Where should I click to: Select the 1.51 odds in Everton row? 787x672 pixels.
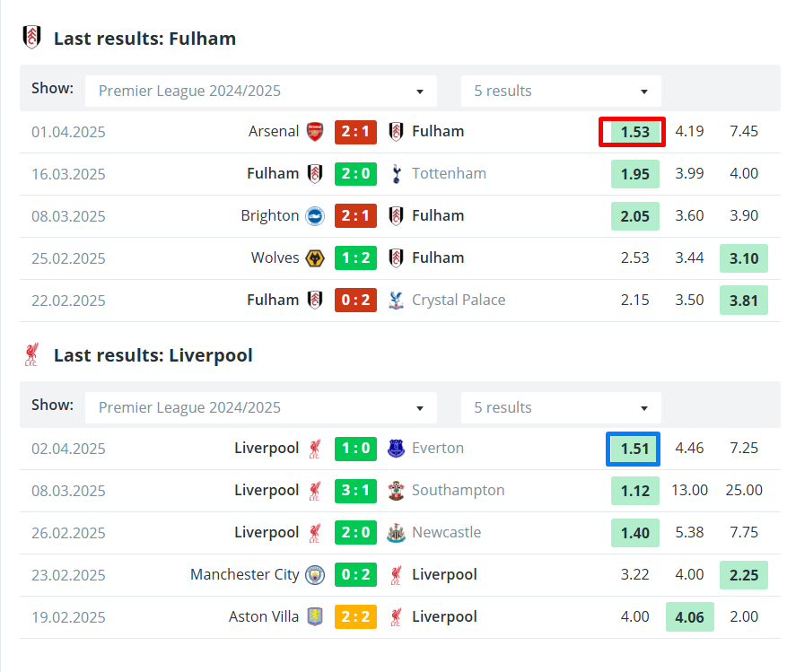point(634,449)
